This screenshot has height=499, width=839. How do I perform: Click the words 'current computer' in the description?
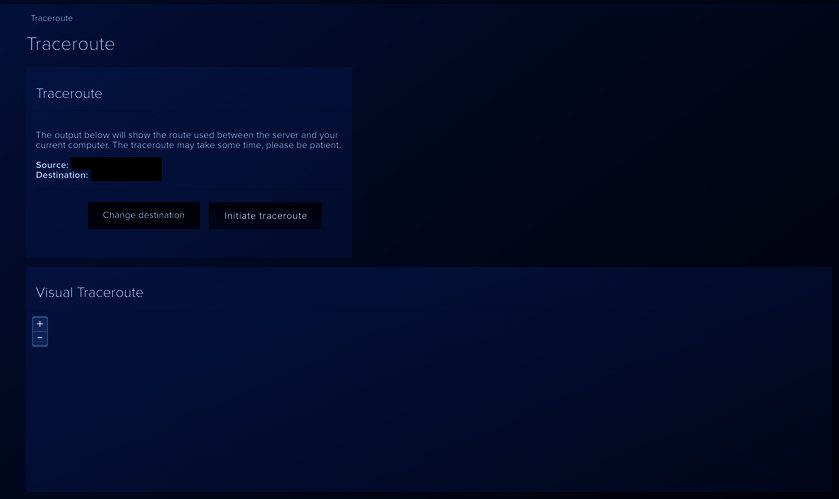(68, 145)
